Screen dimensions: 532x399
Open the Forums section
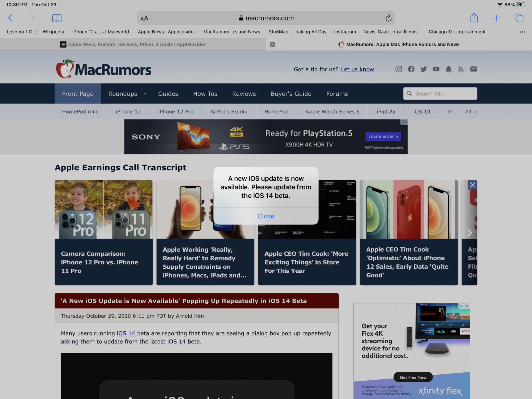point(337,94)
